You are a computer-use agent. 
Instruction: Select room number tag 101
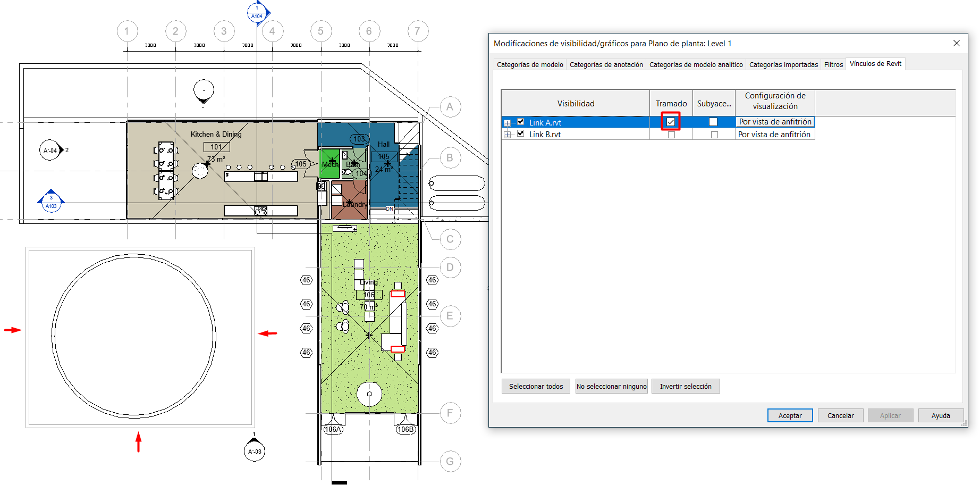click(x=216, y=147)
